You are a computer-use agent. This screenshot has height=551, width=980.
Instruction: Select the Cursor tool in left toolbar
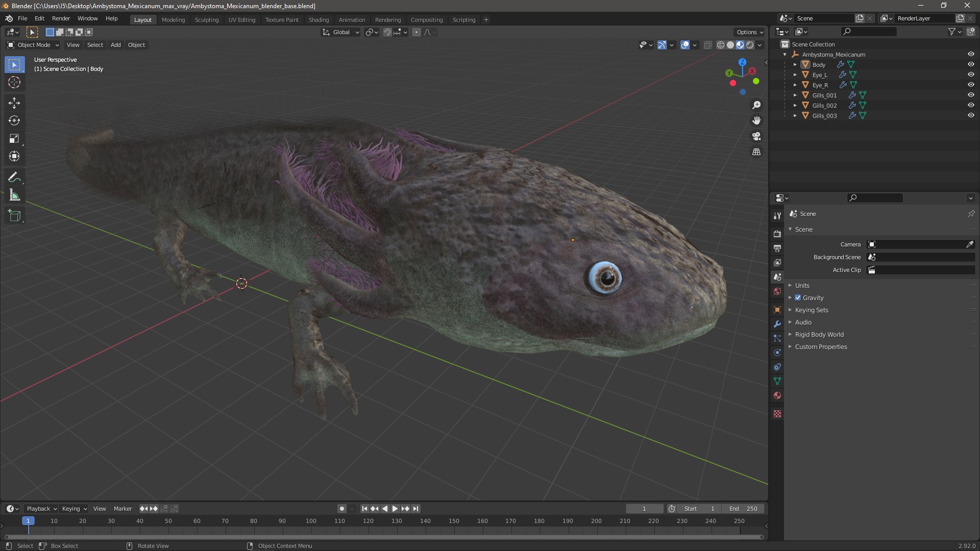[x=14, y=82]
